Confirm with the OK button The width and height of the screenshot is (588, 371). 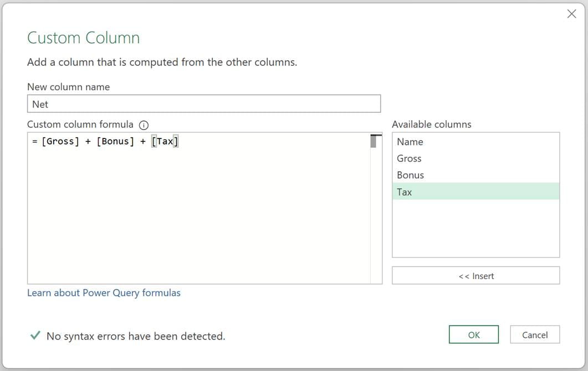pos(474,334)
